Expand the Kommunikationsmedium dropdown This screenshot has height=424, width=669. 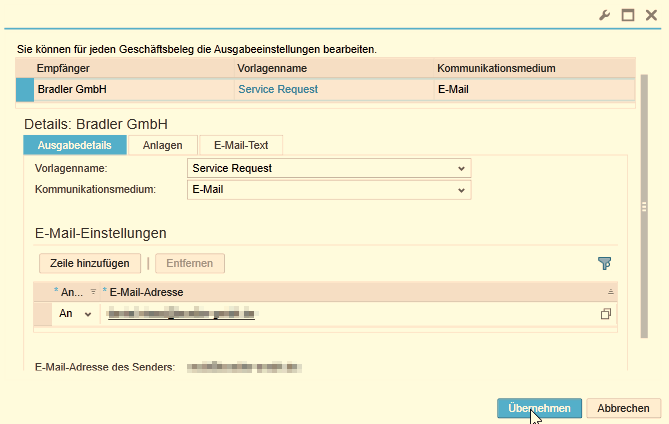tap(461, 189)
